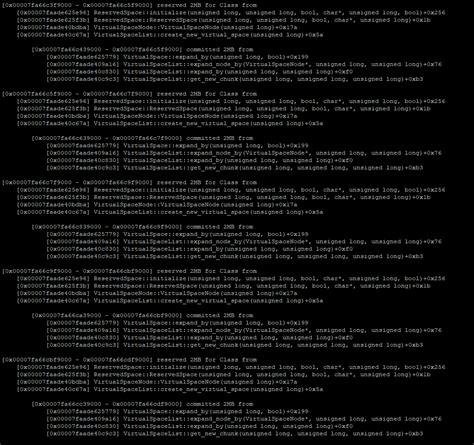Image resolution: width=474 pixels, height=445 pixels.
Task: Select the committed line beginning 0x00007fa66c639000
Action: point(142,138)
